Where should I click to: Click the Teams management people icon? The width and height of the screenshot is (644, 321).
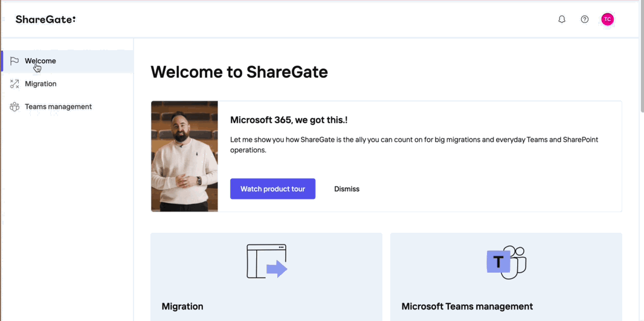(14, 107)
